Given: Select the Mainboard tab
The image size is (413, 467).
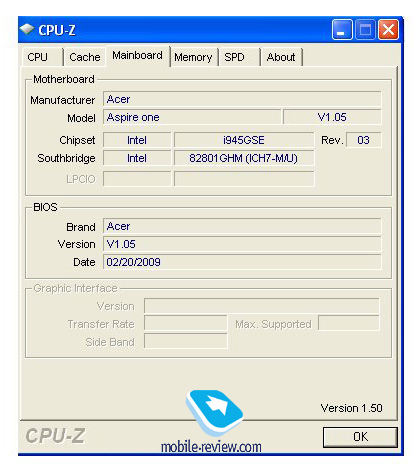Looking at the screenshot, I should 137,55.
